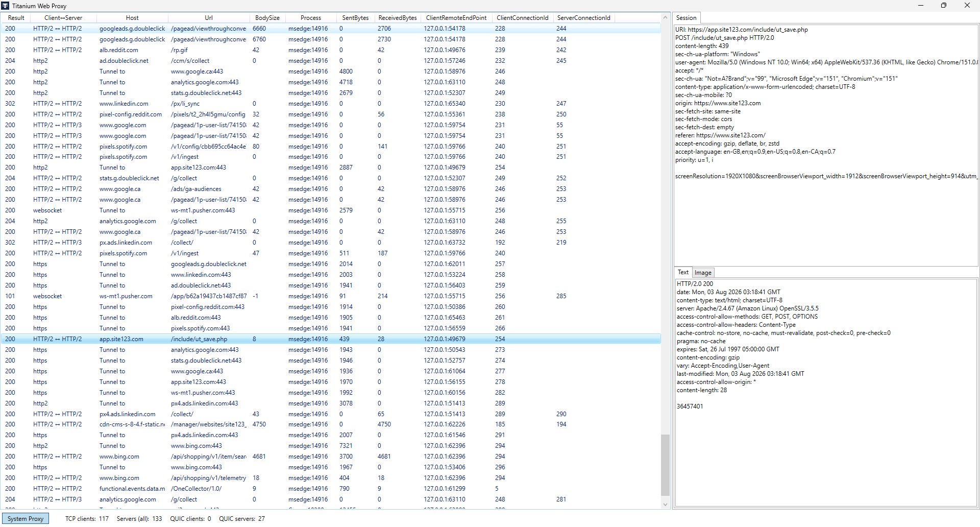The image size is (980, 527).
Task: Click the ClientConnectionId column header
Action: point(523,18)
